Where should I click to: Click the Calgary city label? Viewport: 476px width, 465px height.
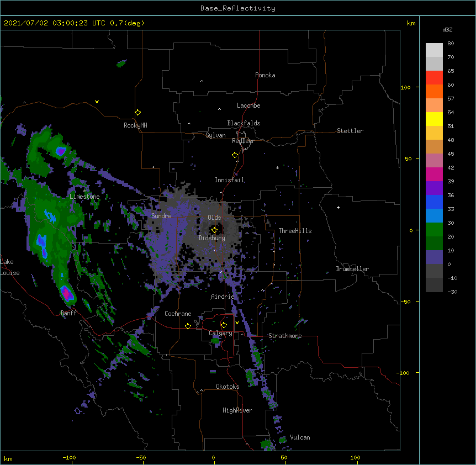(x=220, y=333)
